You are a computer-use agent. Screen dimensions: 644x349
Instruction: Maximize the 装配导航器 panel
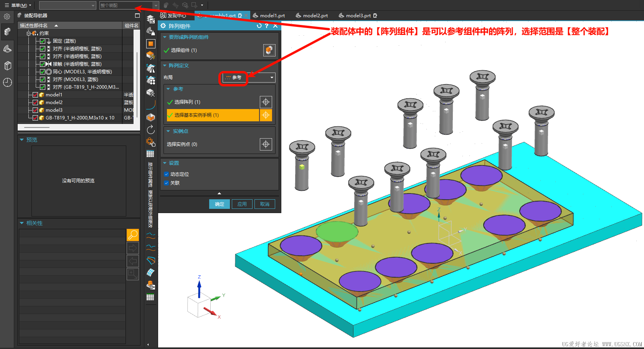(x=137, y=16)
